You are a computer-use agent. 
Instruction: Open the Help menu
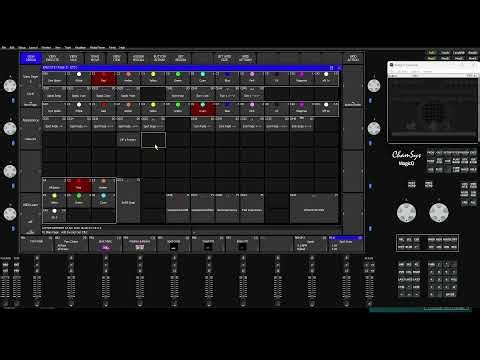coord(122,48)
